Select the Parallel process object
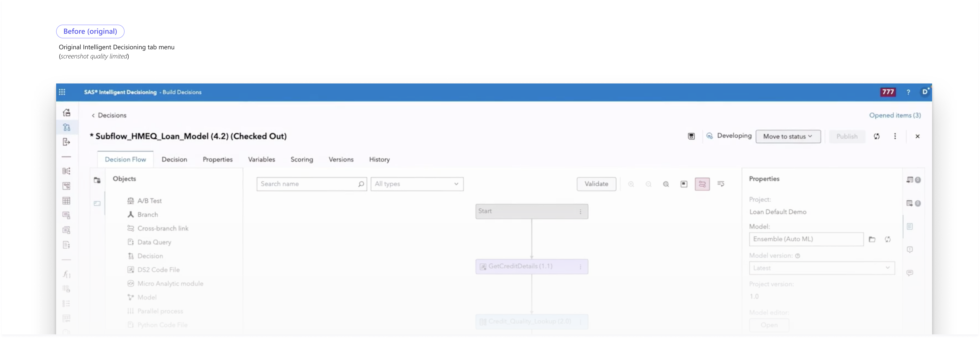Image resolution: width=980 pixels, height=338 pixels. 155,311
